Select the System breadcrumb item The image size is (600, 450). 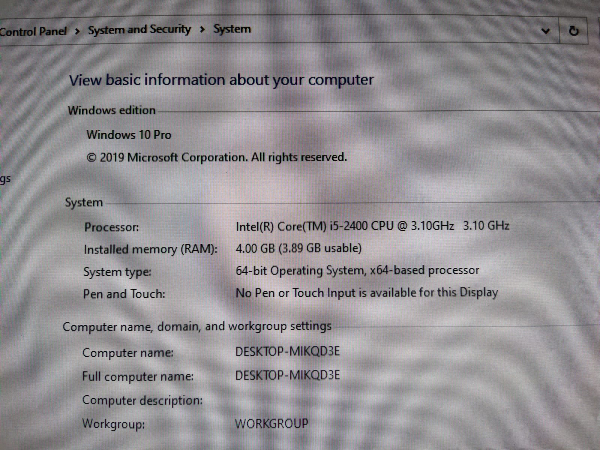232,29
